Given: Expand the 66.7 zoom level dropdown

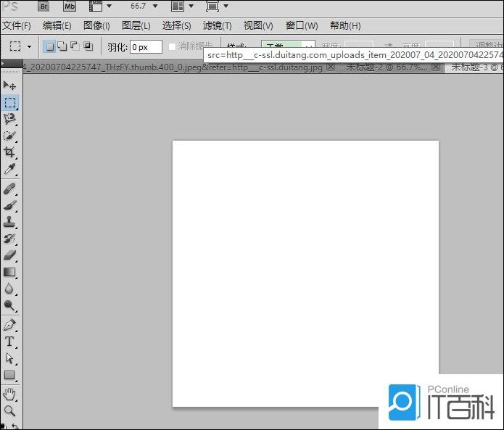Looking at the screenshot, I should tap(154, 7).
